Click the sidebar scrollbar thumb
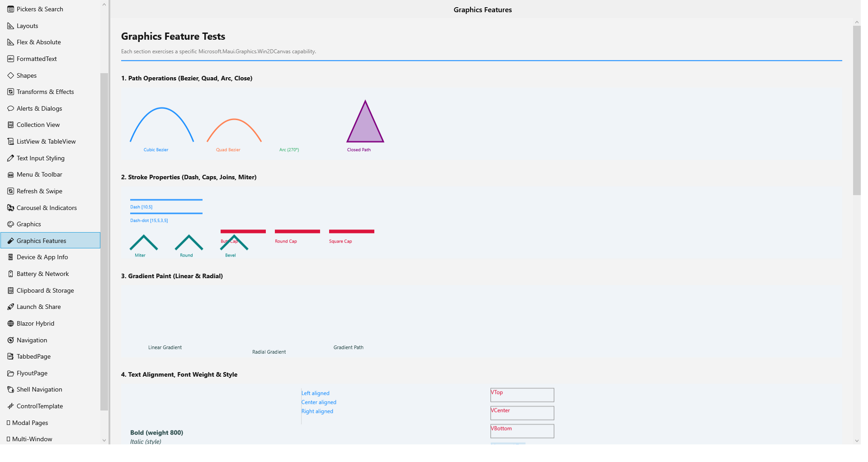Screen dimensions: 868x462 (104, 242)
